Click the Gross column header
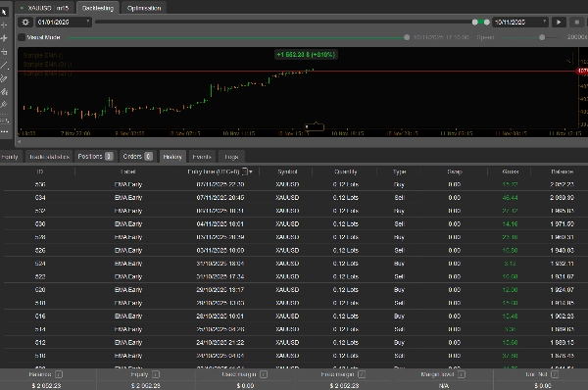This screenshot has width=588, height=390. tap(511, 171)
